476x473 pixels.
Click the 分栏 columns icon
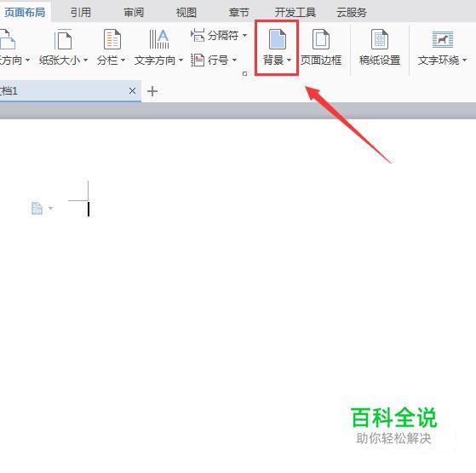pos(112,39)
